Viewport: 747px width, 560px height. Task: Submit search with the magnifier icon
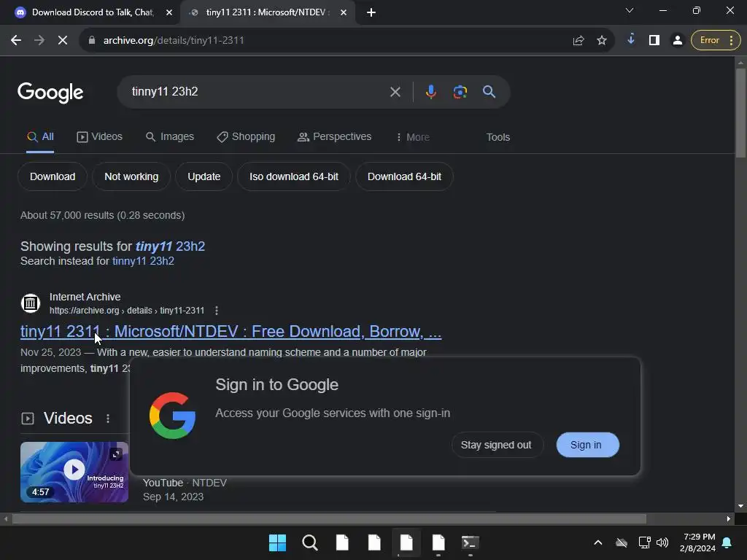tap(489, 91)
